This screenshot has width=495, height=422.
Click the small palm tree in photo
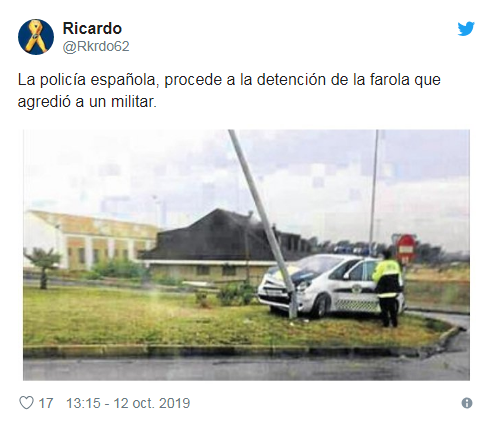[x=44, y=267]
